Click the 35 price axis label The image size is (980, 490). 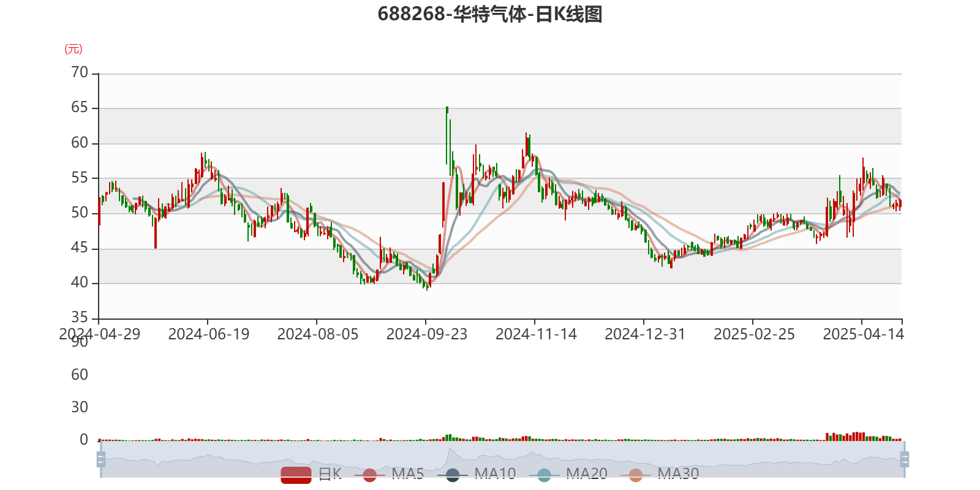[x=80, y=318]
